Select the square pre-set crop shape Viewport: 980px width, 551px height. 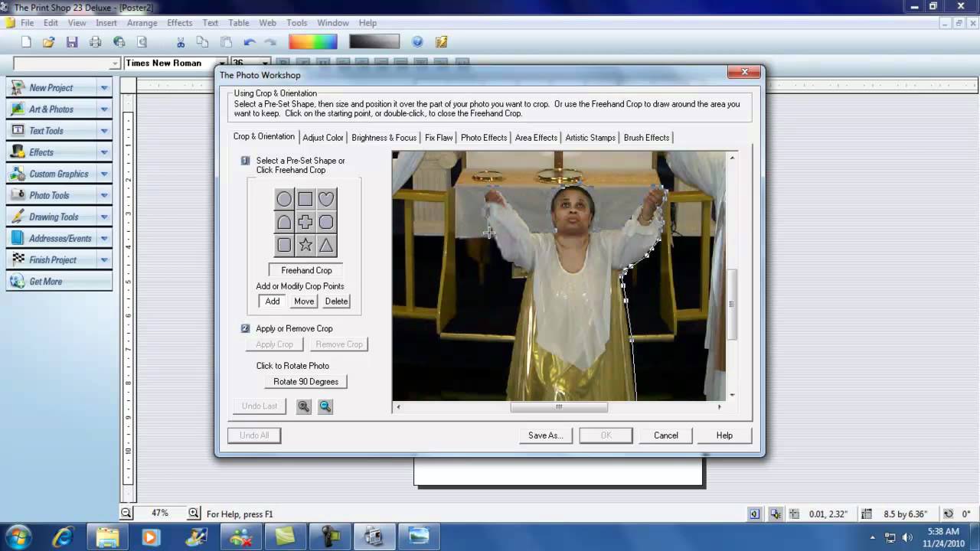pos(305,199)
